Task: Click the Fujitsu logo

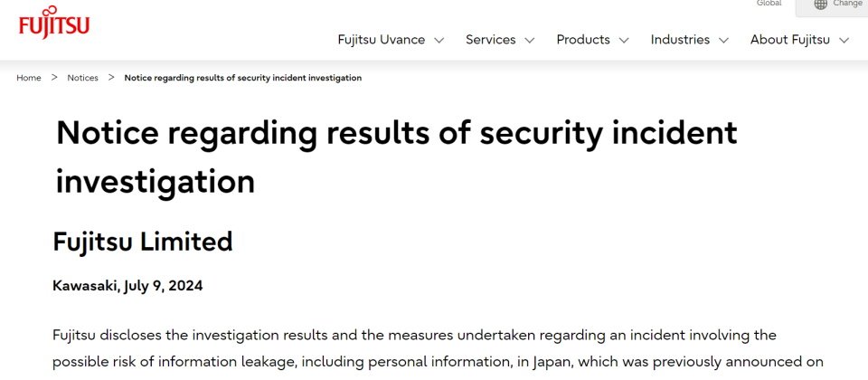Action: coord(54,23)
